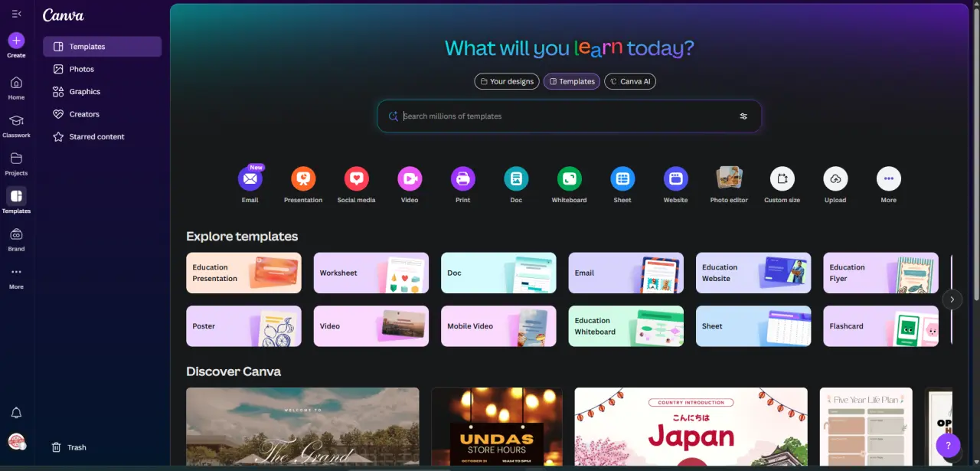Switch to the Canva AI tab
The width and height of the screenshot is (980, 471).
pyautogui.click(x=630, y=81)
